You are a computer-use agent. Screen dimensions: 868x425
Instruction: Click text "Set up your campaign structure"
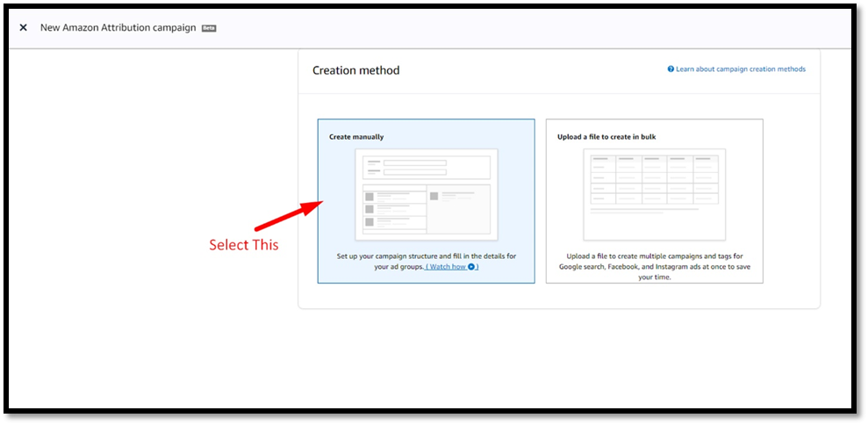pyautogui.click(x=388, y=256)
